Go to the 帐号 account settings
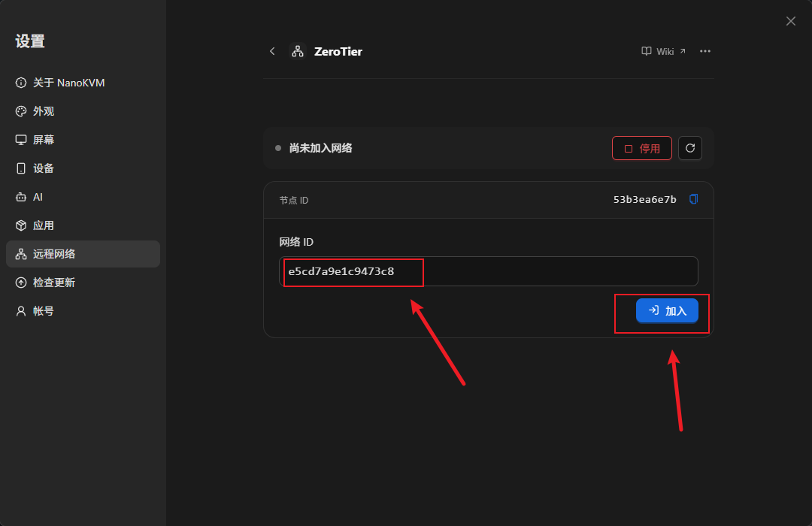The image size is (812, 526). (83, 310)
